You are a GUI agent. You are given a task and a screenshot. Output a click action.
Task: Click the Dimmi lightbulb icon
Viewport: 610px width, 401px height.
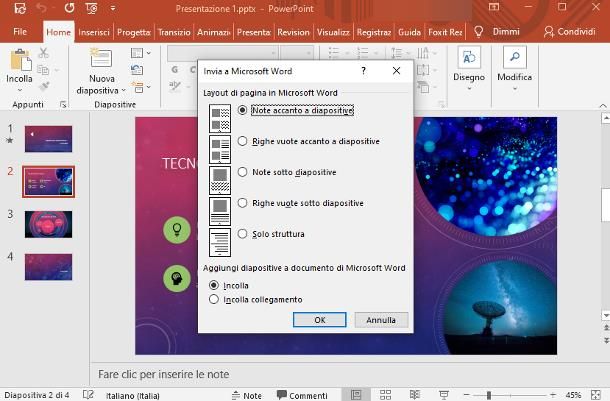(x=479, y=32)
